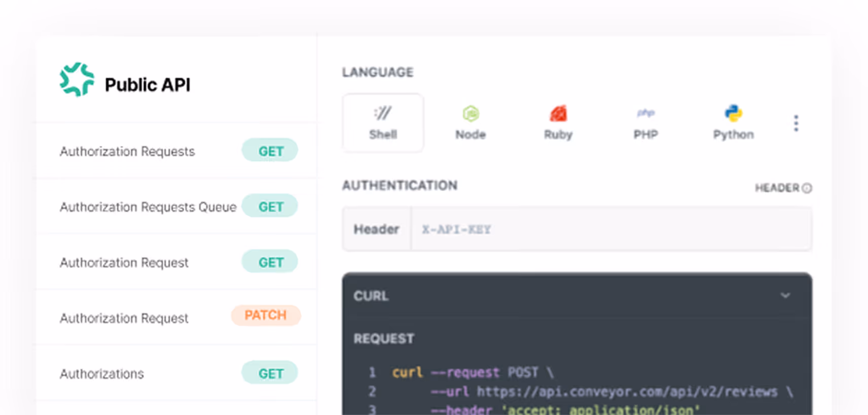The height and width of the screenshot is (415, 868).
Task: Click the info icon beside HEADER
Action: click(807, 188)
